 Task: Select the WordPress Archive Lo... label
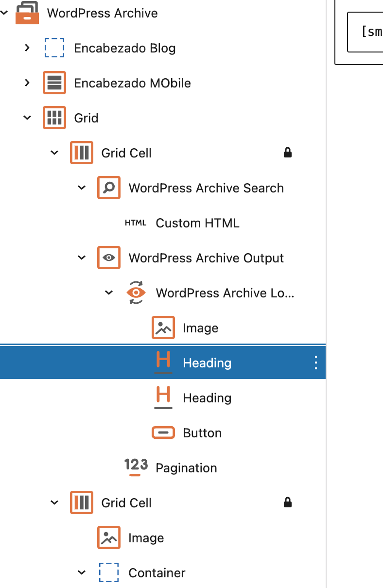point(225,293)
